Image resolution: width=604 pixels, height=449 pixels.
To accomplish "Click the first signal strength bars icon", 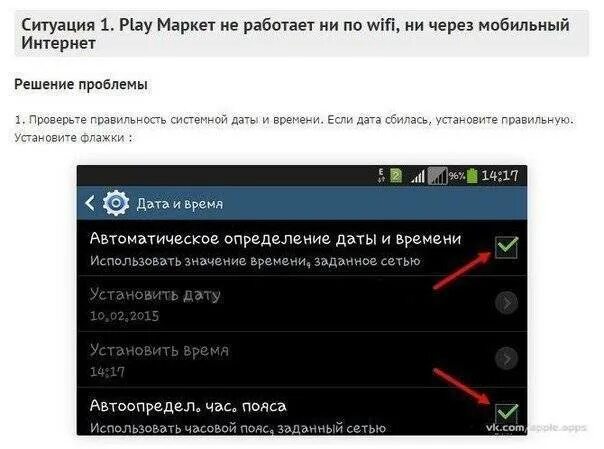I will 418,177.
